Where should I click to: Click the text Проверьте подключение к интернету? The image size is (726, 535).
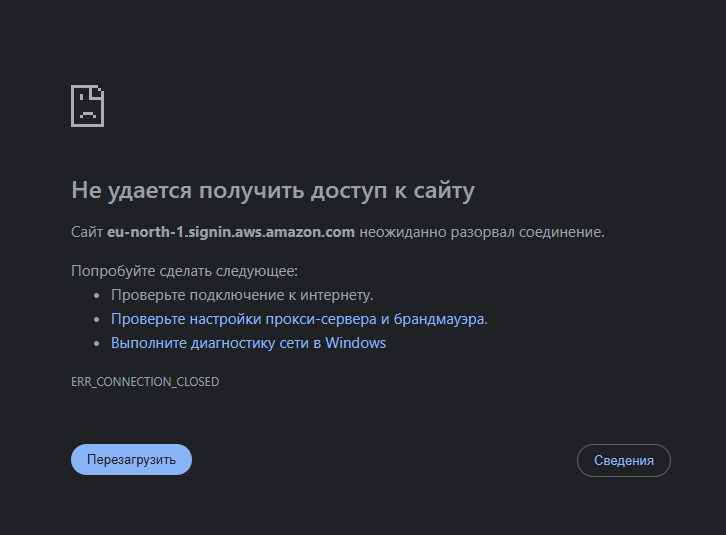pyautogui.click(x=242, y=295)
